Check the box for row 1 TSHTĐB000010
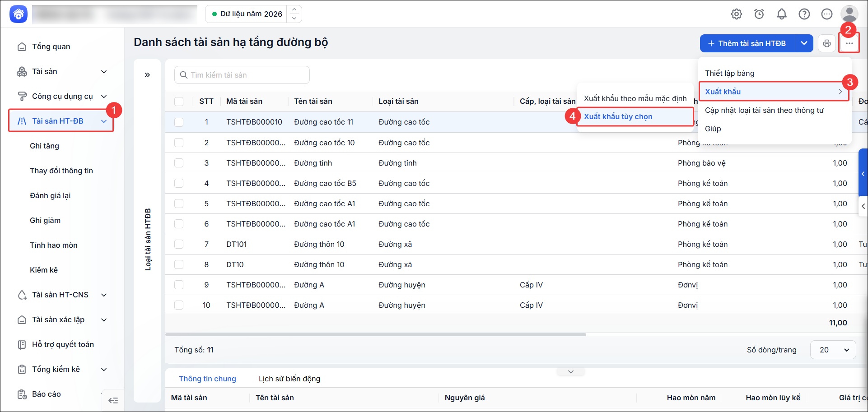Screen dimensions: 868x412 coord(179,122)
